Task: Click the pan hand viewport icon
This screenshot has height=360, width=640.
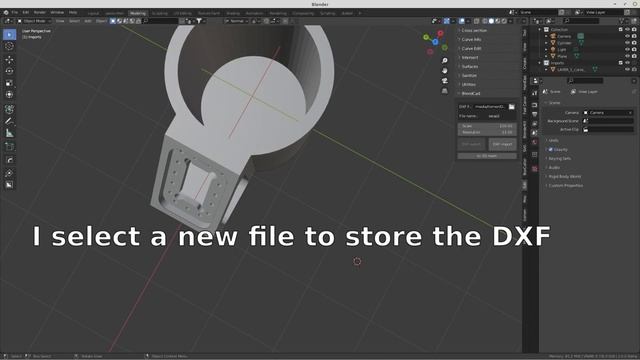Action: [x=444, y=71]
